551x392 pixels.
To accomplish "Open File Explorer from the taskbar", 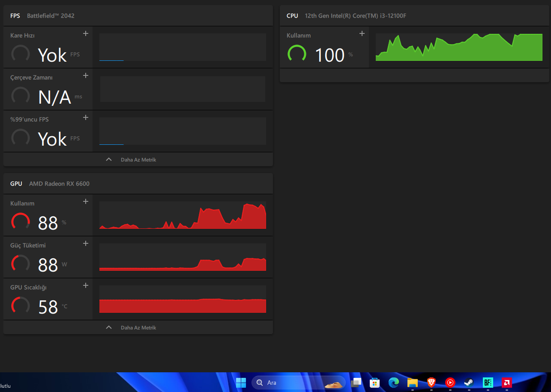I will point(413,383).
